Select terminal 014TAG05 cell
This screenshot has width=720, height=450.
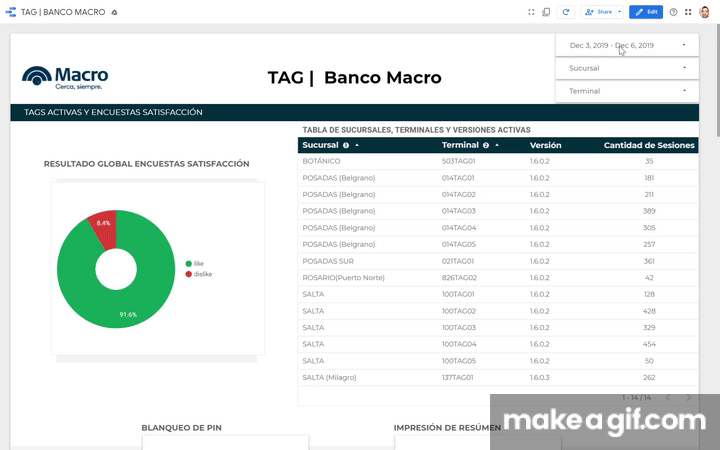458,244
